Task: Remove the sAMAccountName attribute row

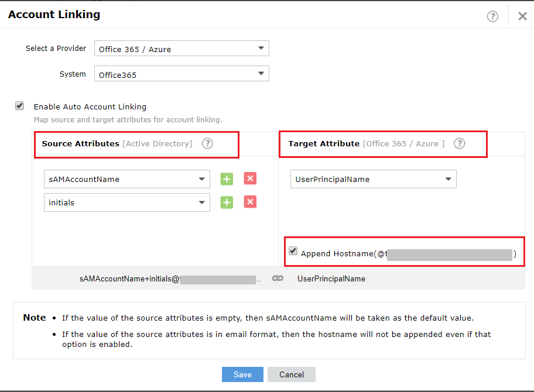Action: pyautogui.click(x=250, y=178)
